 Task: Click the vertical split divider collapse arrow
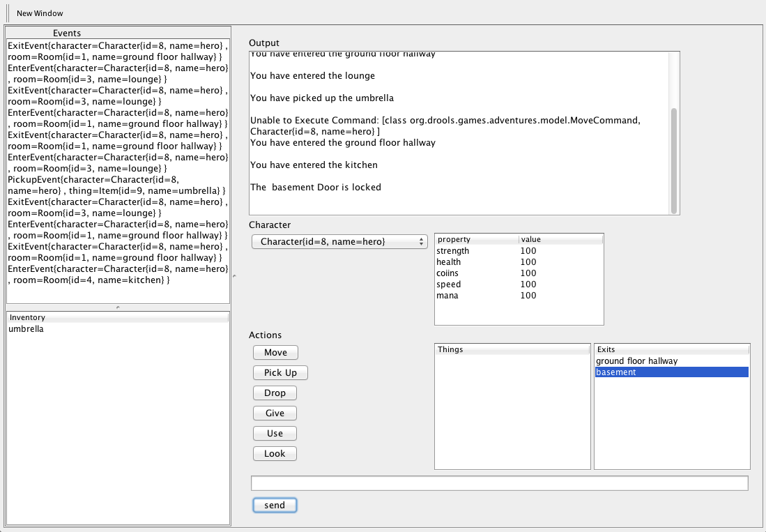[x=233, y=276]
